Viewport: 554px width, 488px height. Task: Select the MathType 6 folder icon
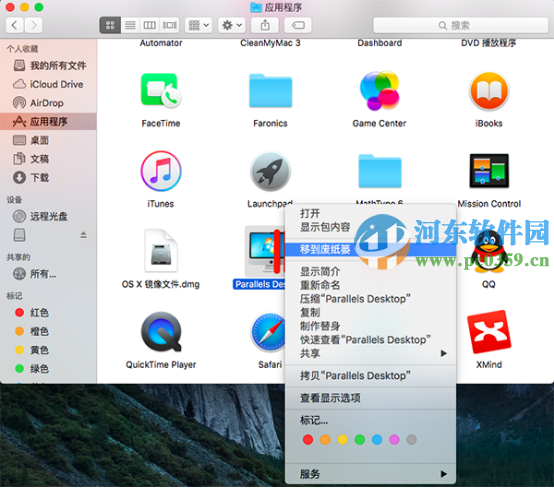379,171
